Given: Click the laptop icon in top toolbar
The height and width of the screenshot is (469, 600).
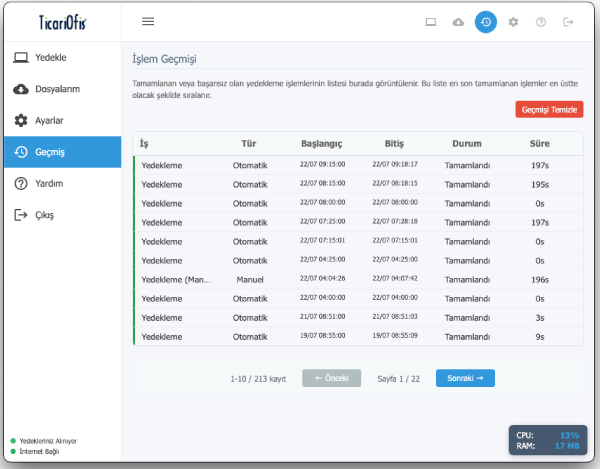Looking at the screenshot, I should coord(431,21).
